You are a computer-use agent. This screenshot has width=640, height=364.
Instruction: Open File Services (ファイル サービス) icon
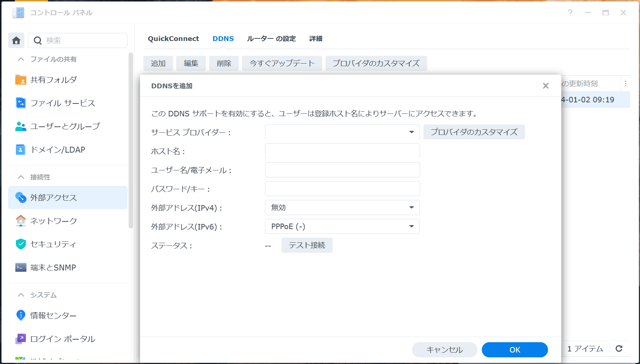[21, 103]
